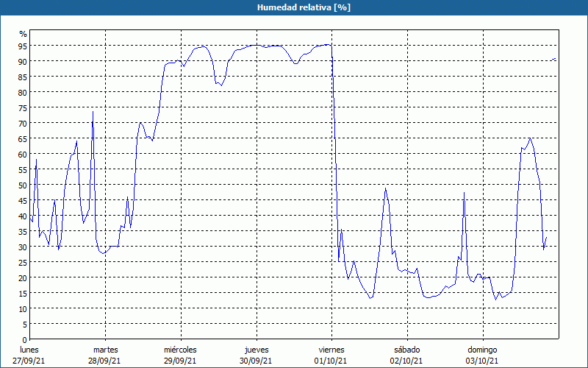
Task: Select the y-axis value '60'
Action: pyautogui.click(x=23, y=154)
